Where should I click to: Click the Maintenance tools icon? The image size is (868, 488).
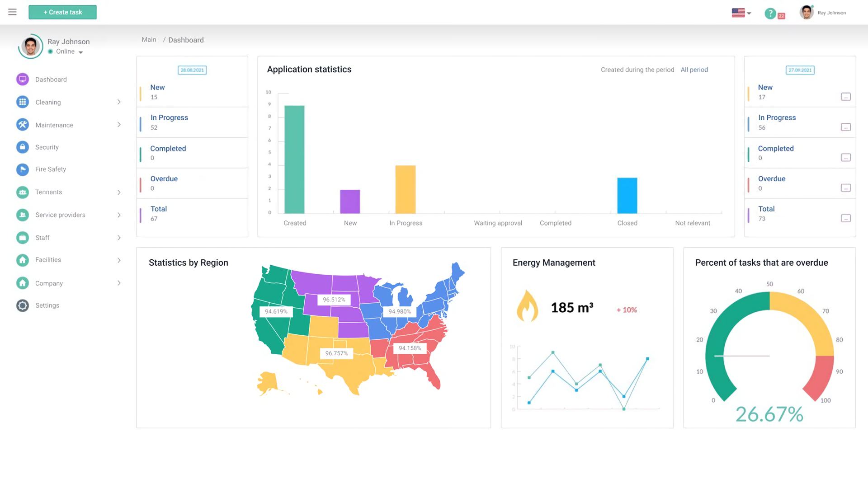(23, 125)
